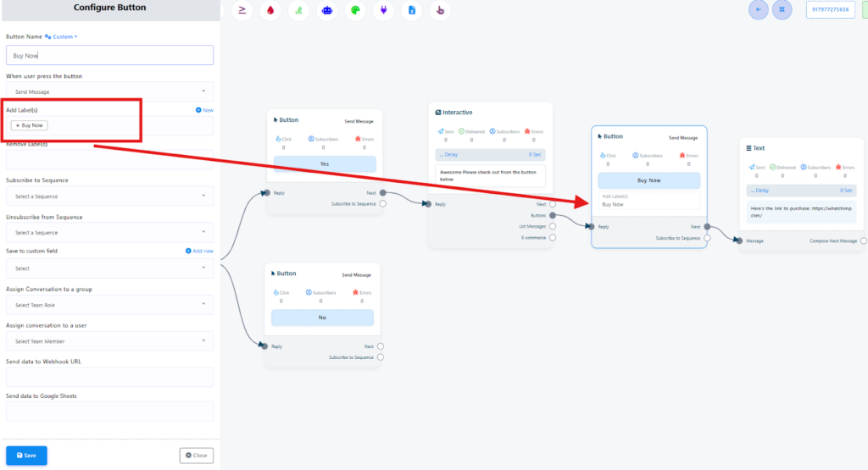Click the New label link
The image size is (868, 470).
point(204,110)
